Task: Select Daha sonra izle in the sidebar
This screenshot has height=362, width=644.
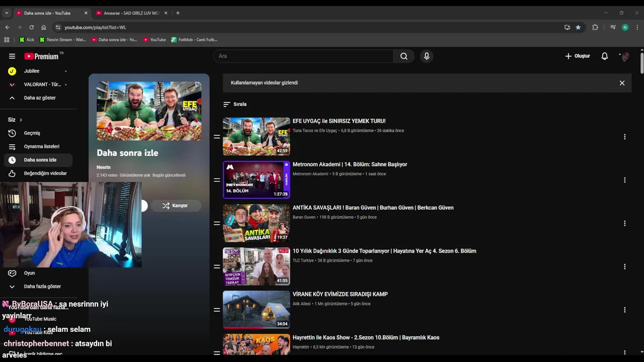Action: coord(38,160)
